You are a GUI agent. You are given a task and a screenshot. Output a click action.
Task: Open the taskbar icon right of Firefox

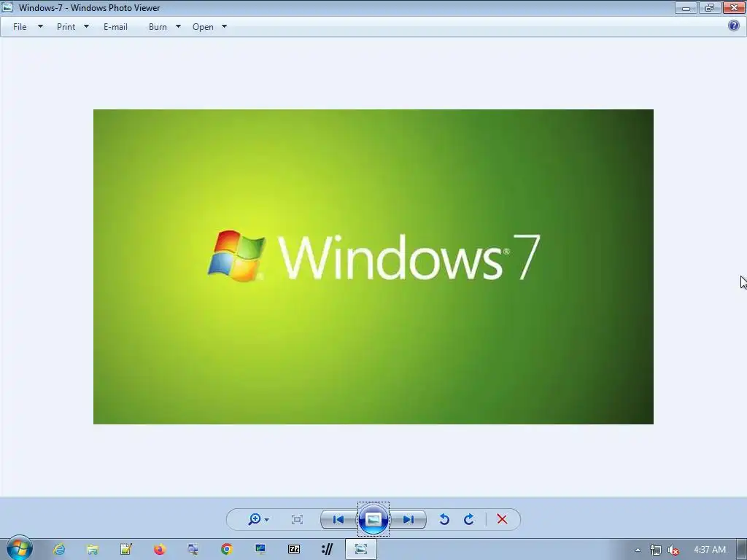pyautogui.click(x=193, y=550)
